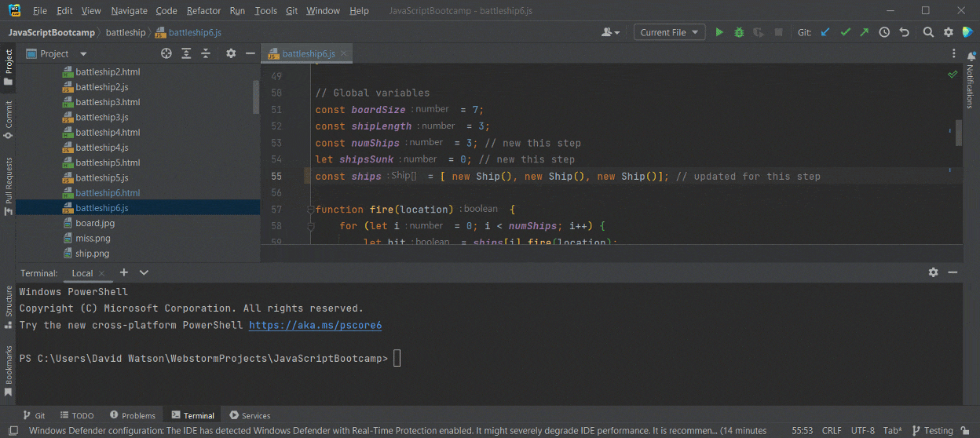Open the Refactor menu
980x438 pixels.
click(203, 11)
